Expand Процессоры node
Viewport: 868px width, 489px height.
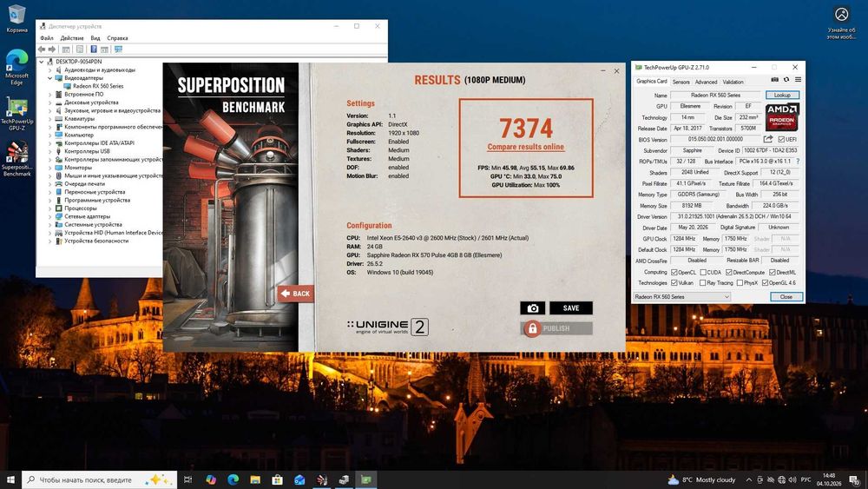49,208
